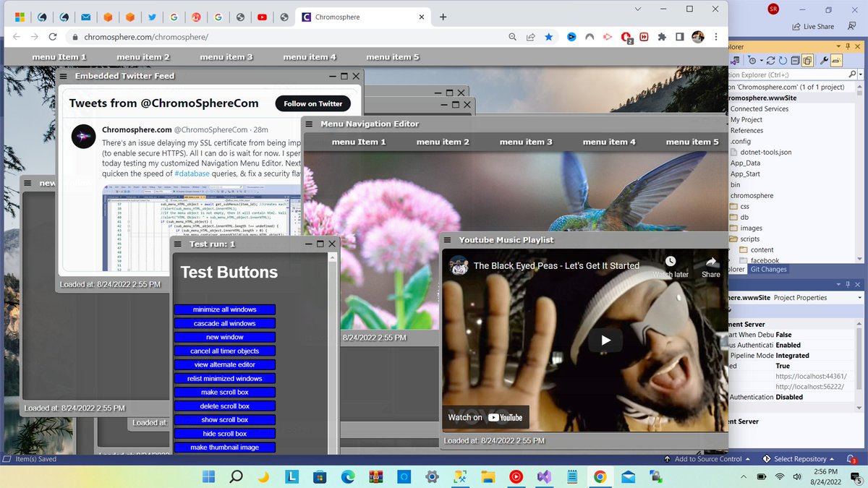868x488 pixels.
Task: Click the Visual Studio feedback icon
Action: [851, 27]
